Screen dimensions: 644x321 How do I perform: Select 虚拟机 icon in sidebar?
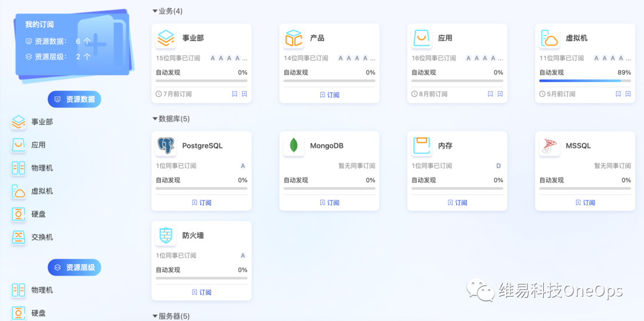click(x=18, y=191)
